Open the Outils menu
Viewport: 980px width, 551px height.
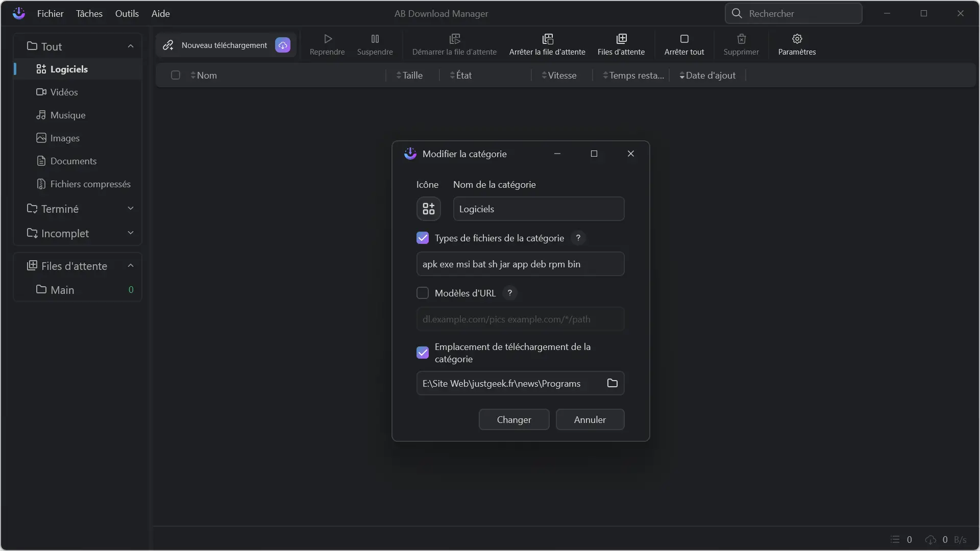tap(127, 14)
